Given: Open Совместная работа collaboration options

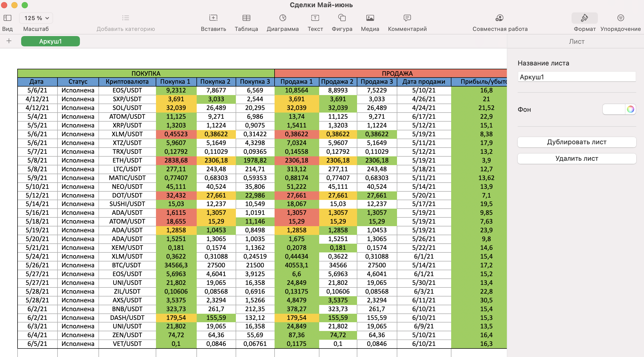Looking at the screenshot, I should click(499, 18).
